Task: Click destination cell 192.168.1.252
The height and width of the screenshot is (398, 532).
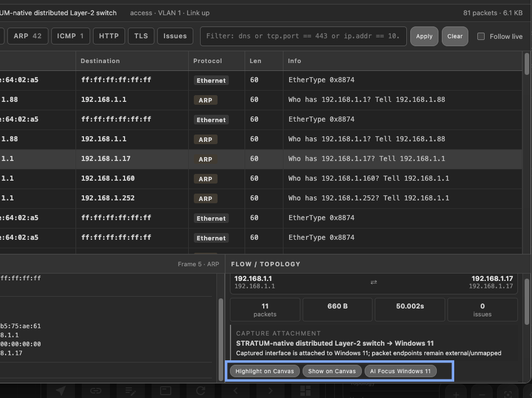Action: [x=108, y=198]
